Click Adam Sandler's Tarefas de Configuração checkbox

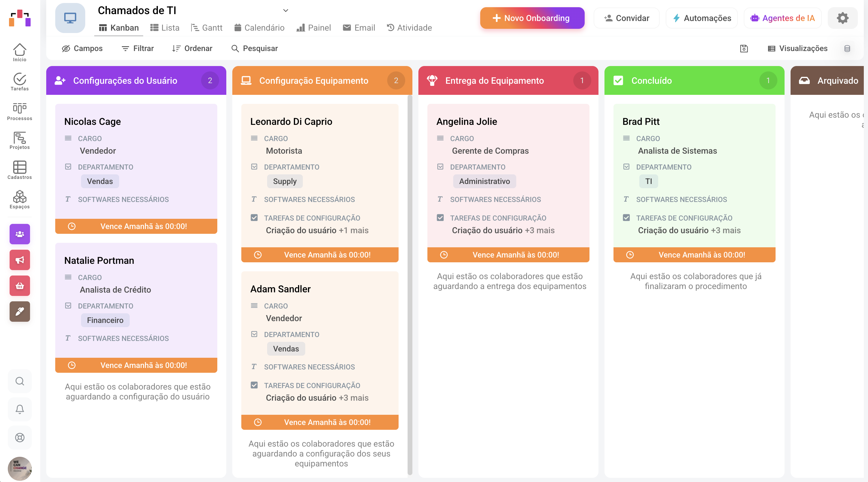pyautogui.click(x=254, y=385)
